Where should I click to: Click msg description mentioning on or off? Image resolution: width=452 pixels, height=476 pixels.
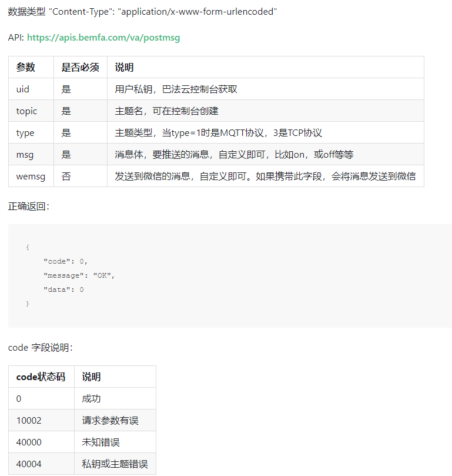[266, 155]
